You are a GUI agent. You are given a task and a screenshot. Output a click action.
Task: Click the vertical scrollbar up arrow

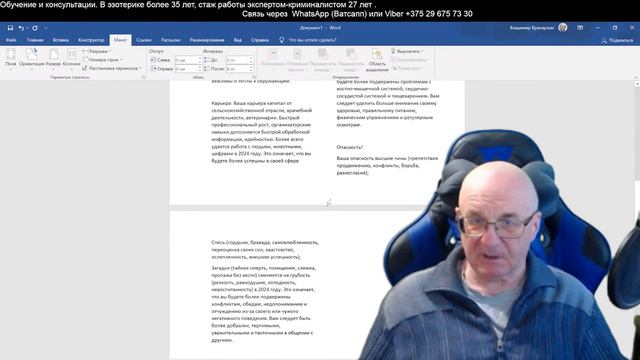637,83
